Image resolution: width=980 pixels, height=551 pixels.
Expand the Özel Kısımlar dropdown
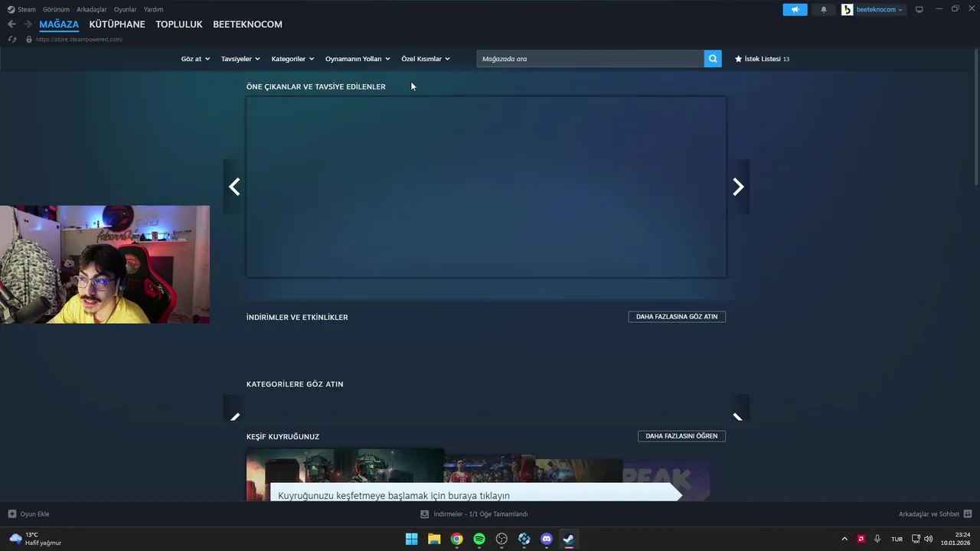pos(426,59)
